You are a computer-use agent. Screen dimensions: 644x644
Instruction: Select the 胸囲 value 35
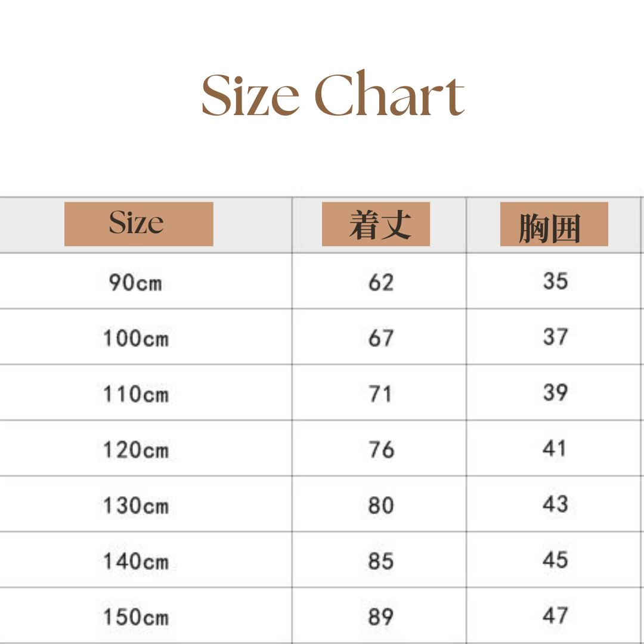tap(555, 281)
